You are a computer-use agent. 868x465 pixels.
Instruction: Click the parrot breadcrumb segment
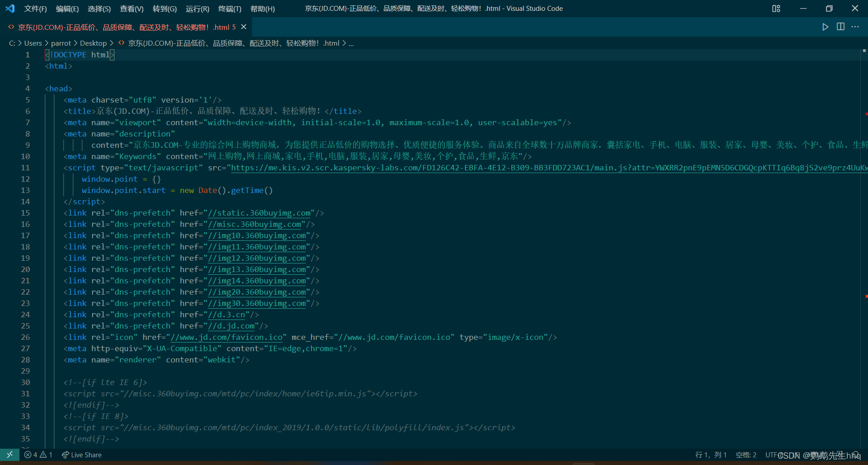point(61,43)
